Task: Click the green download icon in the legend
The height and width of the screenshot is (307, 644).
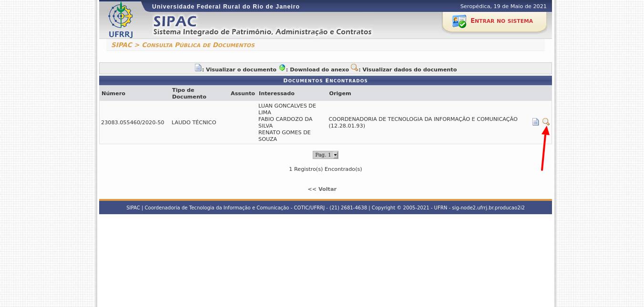Action: point(282,68)
